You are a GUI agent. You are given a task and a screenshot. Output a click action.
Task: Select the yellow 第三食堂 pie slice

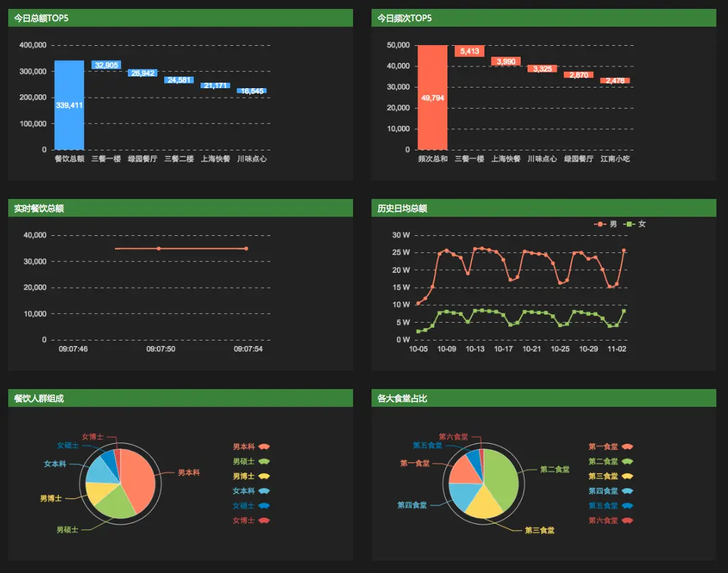pyautogui.click(x=483, y=505)
